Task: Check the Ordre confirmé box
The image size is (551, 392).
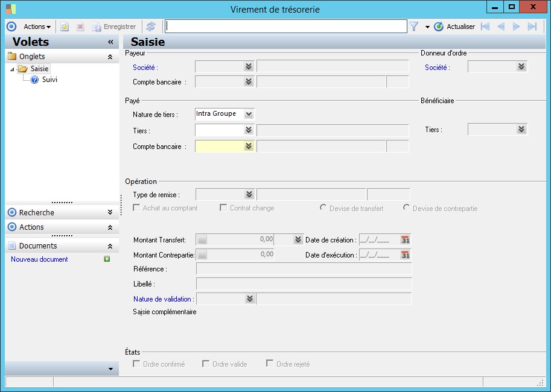Action: (136, 364)
